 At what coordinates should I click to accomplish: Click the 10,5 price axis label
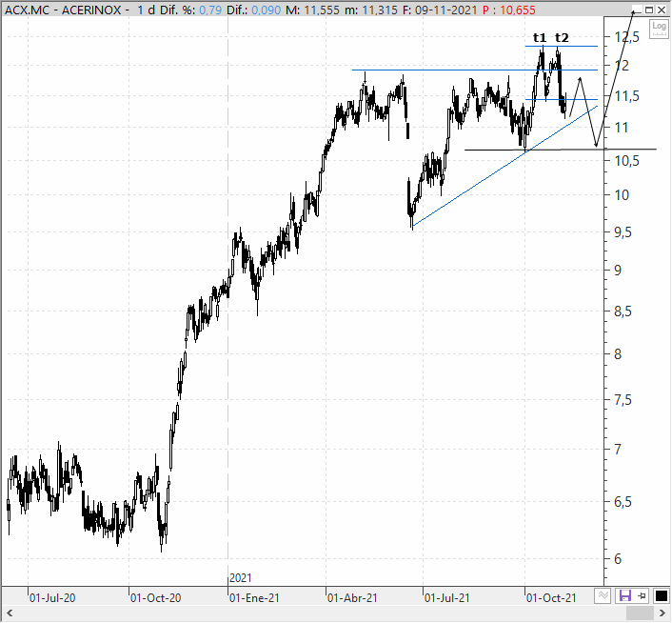click(626, 161)
